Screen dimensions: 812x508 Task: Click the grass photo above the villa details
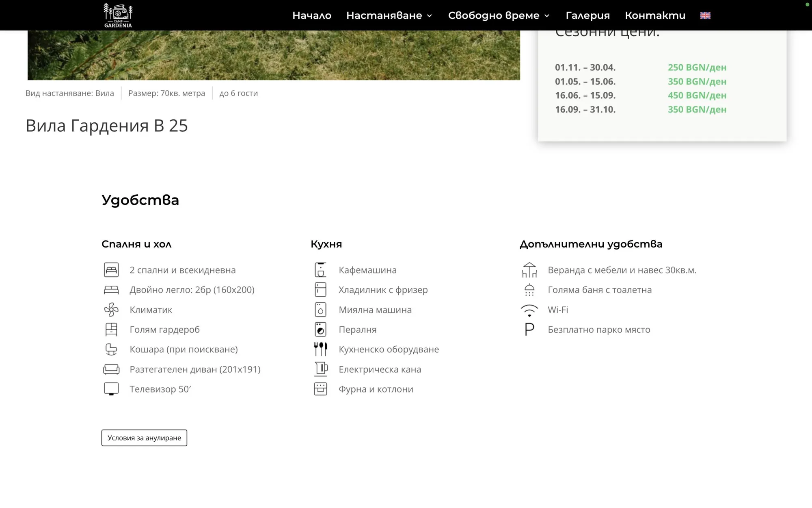click(274, 55)
